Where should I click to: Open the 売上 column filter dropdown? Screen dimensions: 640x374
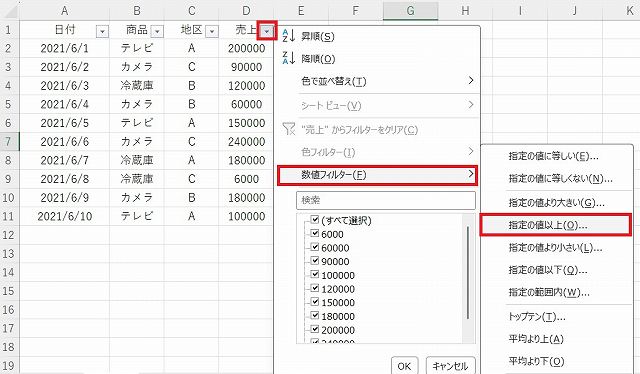267,31
